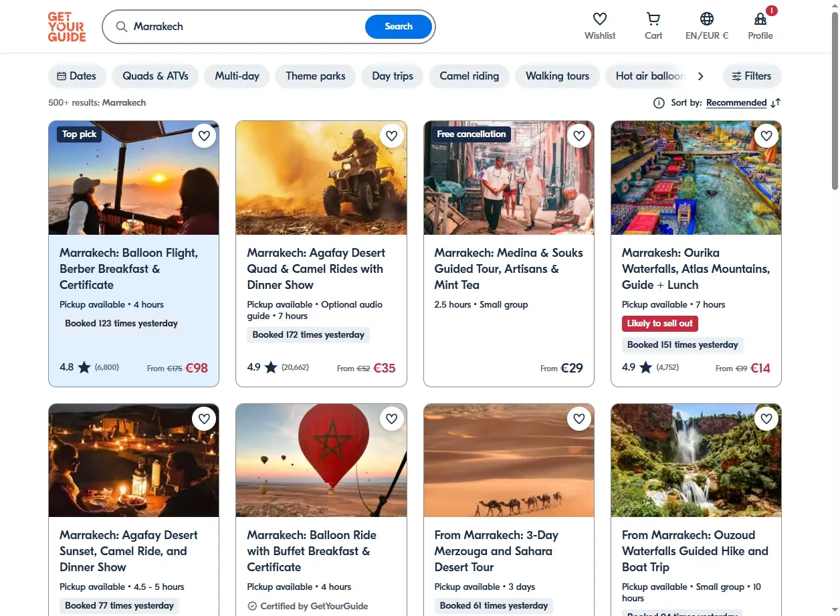Select the Multi-day category chip
This screenshot has width=840, height=616.
(237, 76)
